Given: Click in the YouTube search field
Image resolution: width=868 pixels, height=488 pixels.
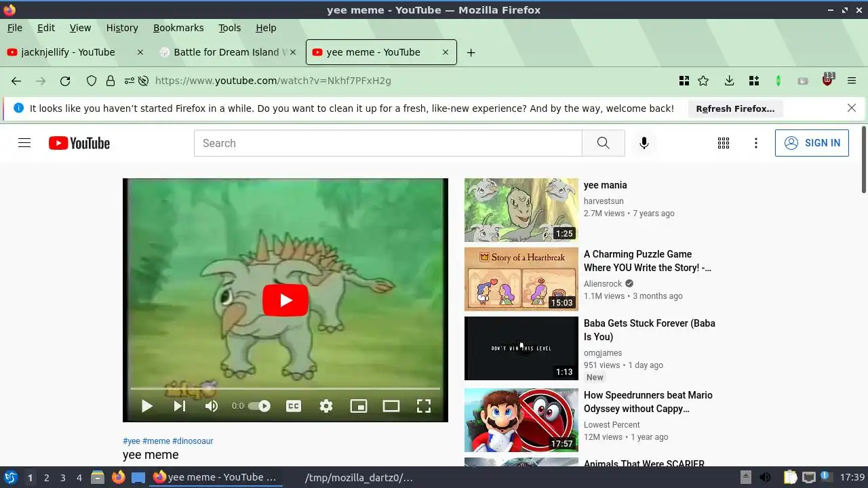Looking at the screenshot, I should (388, 143).
